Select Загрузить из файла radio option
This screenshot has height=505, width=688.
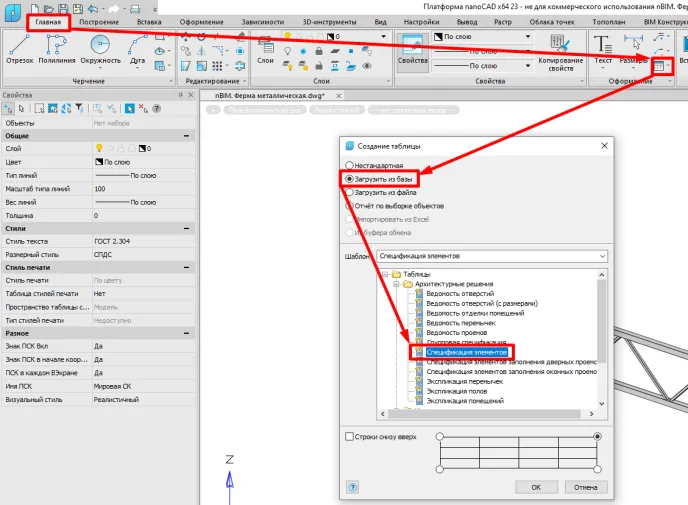coord(349,192)
